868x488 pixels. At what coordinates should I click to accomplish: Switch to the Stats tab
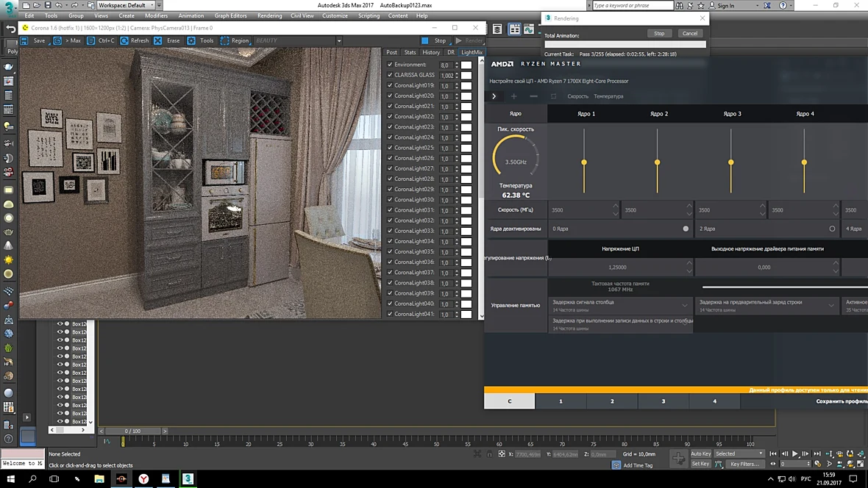(x=410, y=53)
